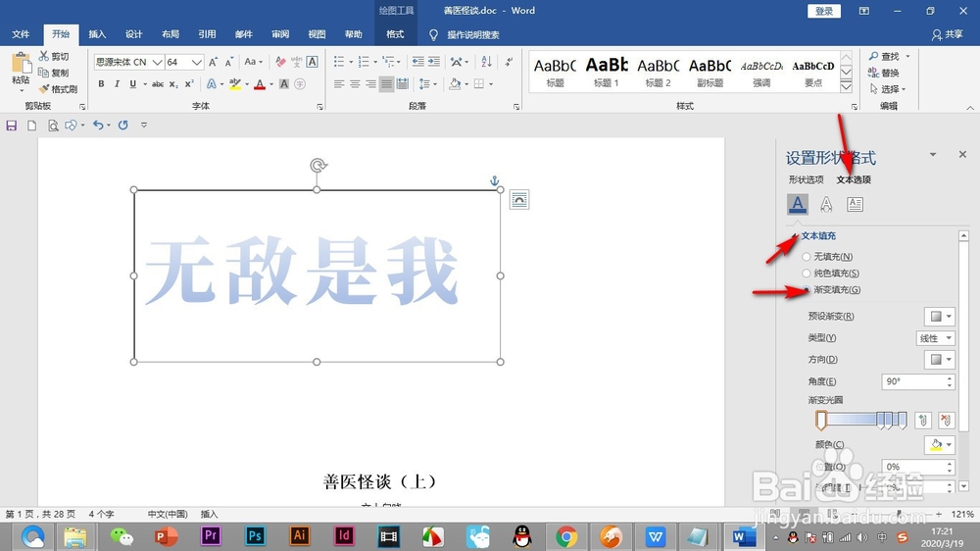Image resolution: width=980 pixels, height=551 pixels.
Task: Switch to the Insert tab
Action: 97,34
